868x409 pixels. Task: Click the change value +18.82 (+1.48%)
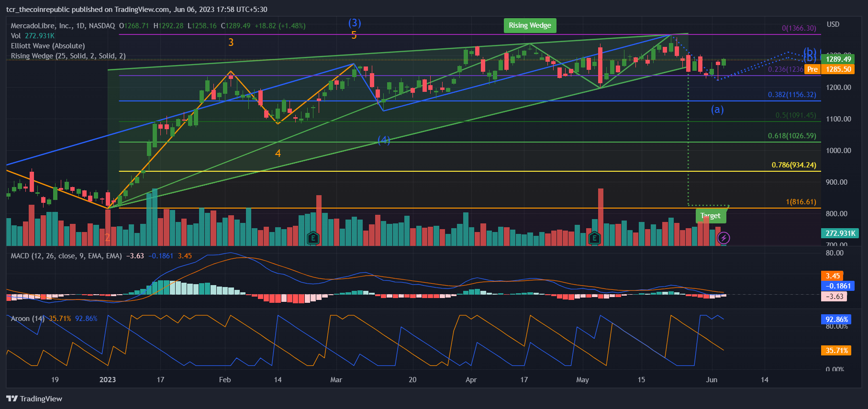click(x=280, y=26)
